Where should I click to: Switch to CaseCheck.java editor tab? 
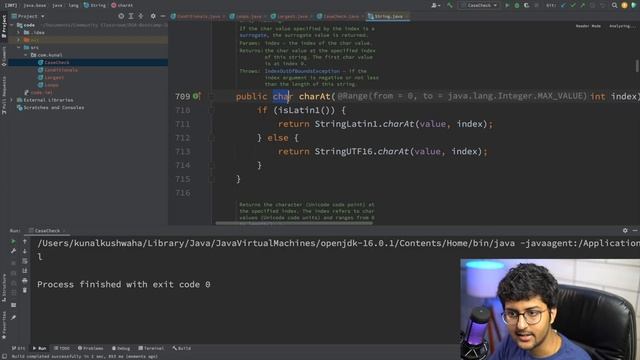(x=340, y=16)
